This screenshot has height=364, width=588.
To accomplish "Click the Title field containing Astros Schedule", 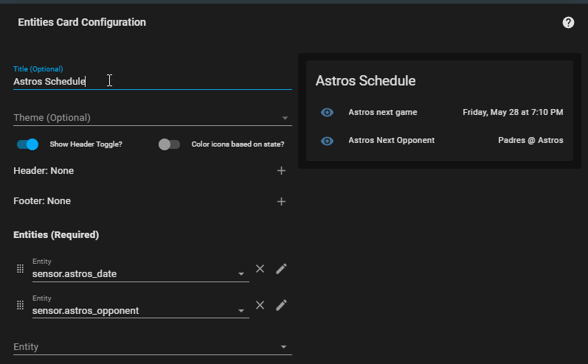I will [x=153, y=81].
